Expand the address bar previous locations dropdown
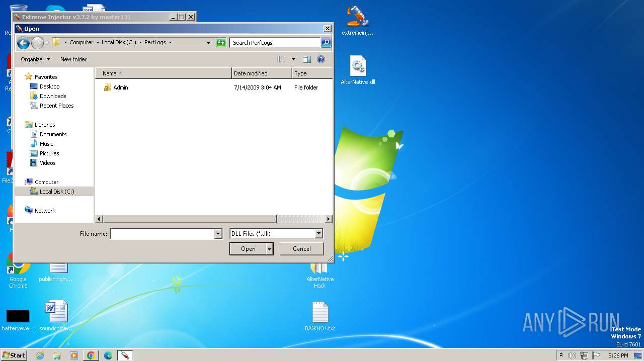The image size is (644, 362). point(208,43)
